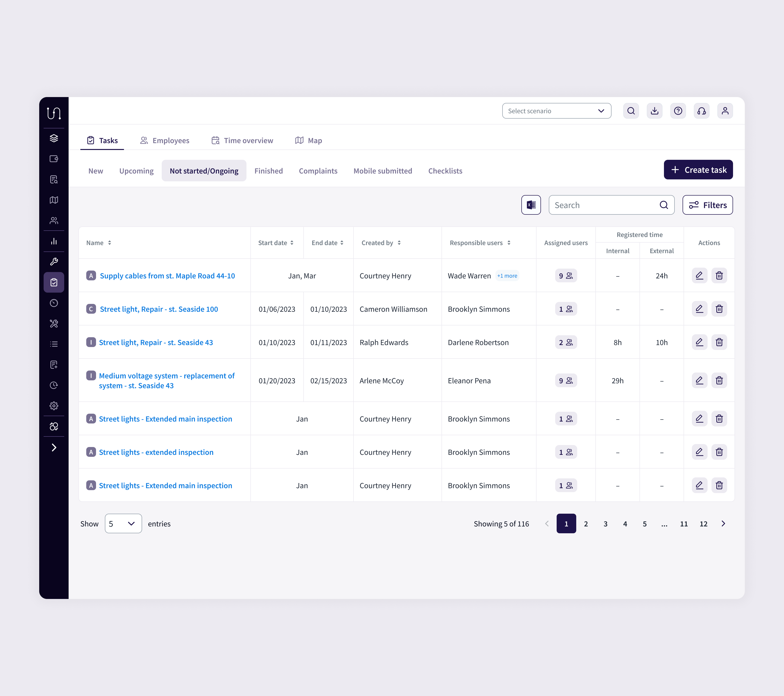Delete the Supply cables task row
This screenshot has height=696, width=784.
pyautogui.click(x=719, y=275)
